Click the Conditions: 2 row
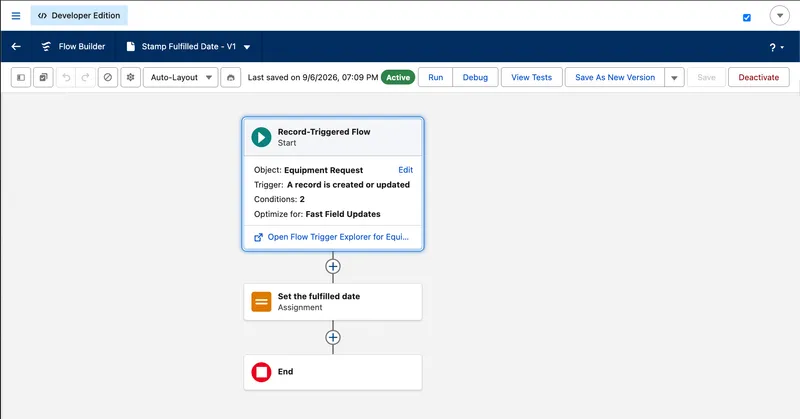The height and width of the screenshot is (419, 800). [279, 199]
